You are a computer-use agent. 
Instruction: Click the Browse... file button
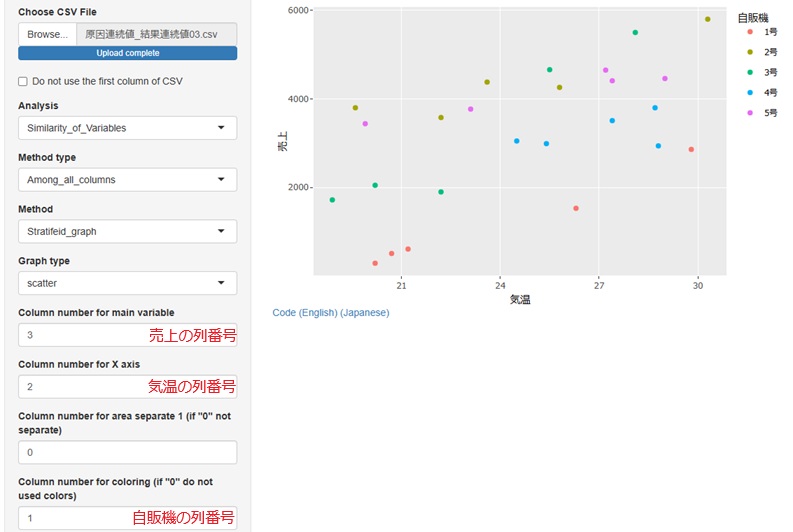pyautogui.click(x=47, y=34)
